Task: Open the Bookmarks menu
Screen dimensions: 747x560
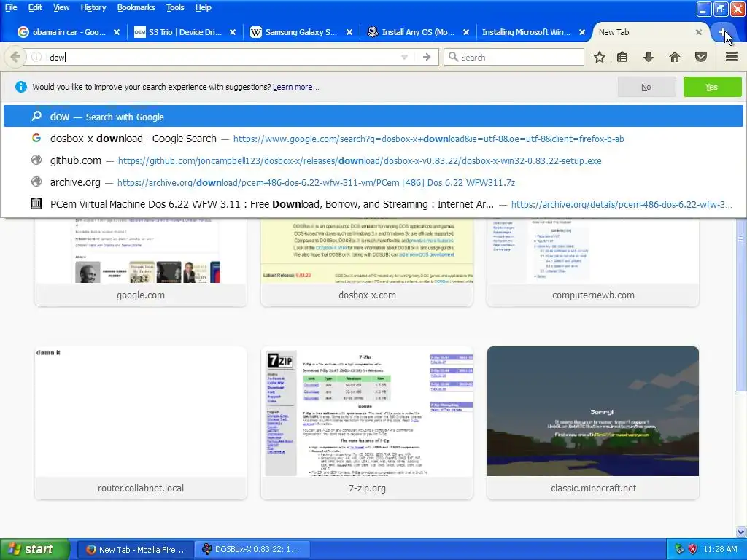Action: (136, 7)
